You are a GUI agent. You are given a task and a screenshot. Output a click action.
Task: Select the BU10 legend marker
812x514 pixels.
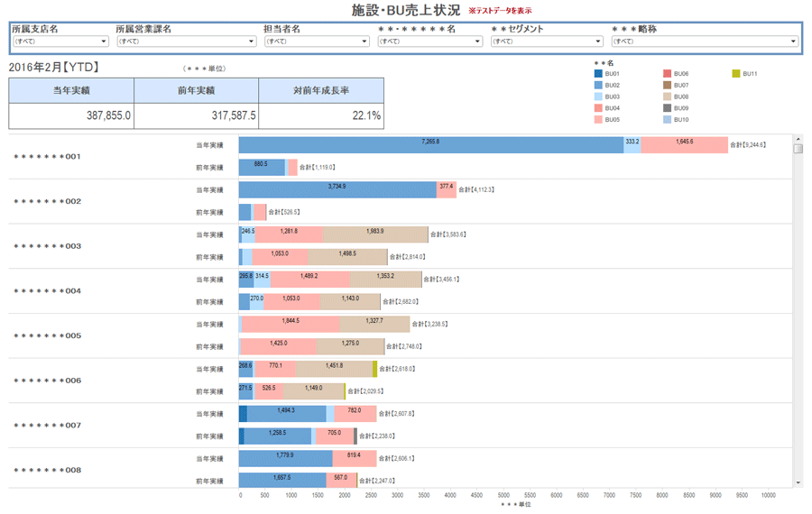[x=668, y=120]
